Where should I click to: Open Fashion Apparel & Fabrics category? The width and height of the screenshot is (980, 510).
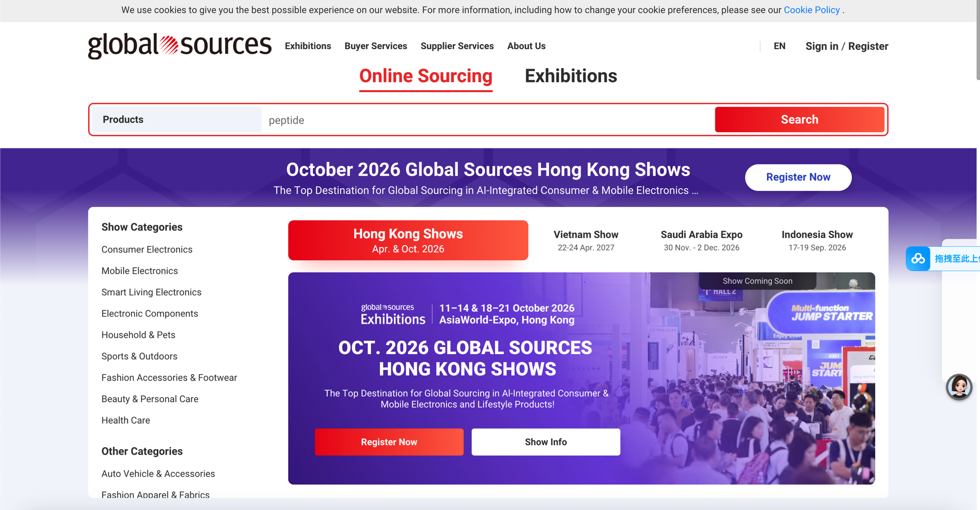(x=155, y=494)
